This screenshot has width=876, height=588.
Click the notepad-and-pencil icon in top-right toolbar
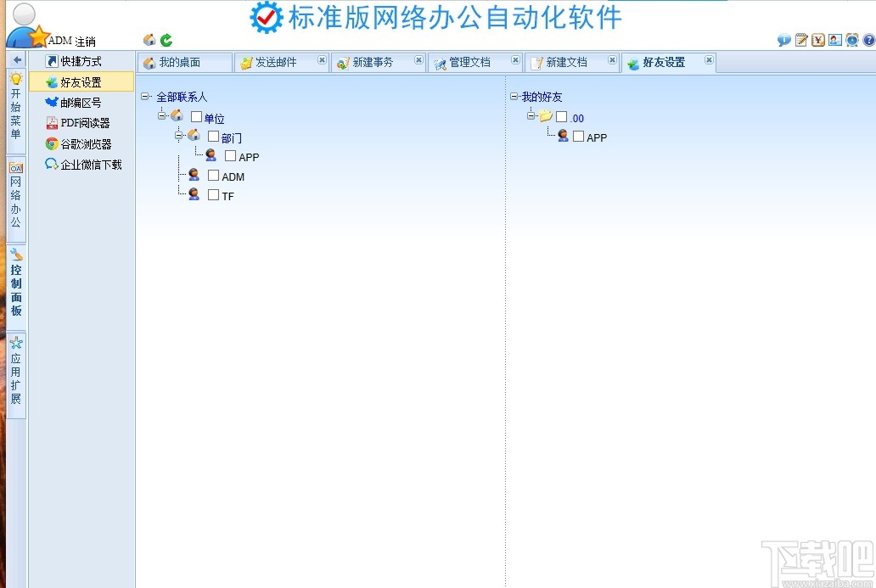(x=800, y=39)
